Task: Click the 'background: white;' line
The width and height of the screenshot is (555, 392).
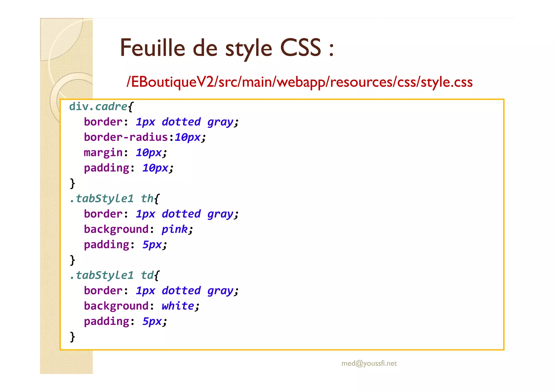Action: click(142, 306)
